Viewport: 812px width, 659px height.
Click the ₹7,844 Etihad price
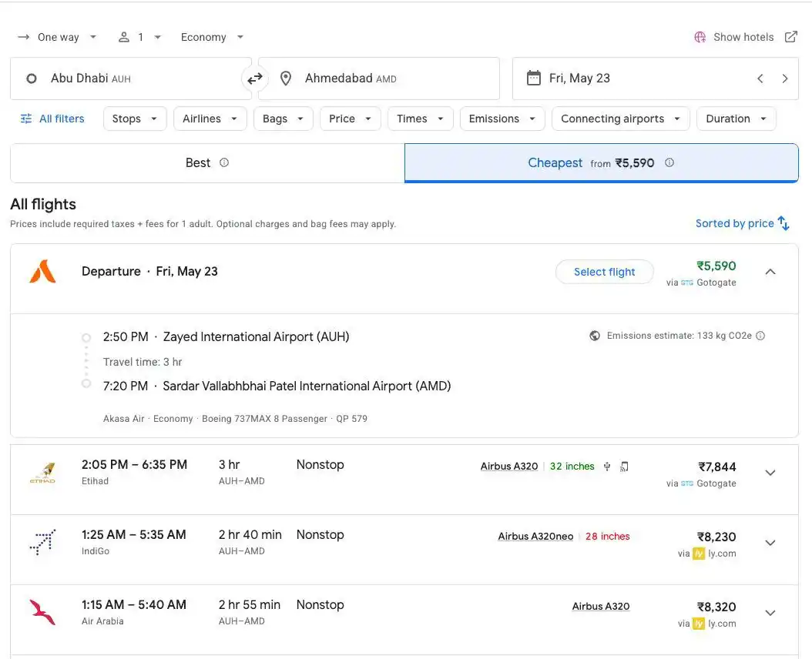click(716, 467)
